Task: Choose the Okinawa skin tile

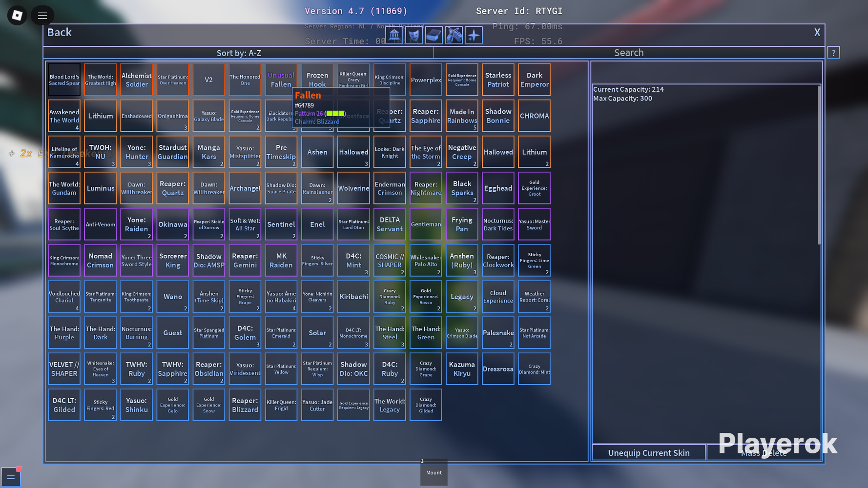Action: [x=173, y=224]
